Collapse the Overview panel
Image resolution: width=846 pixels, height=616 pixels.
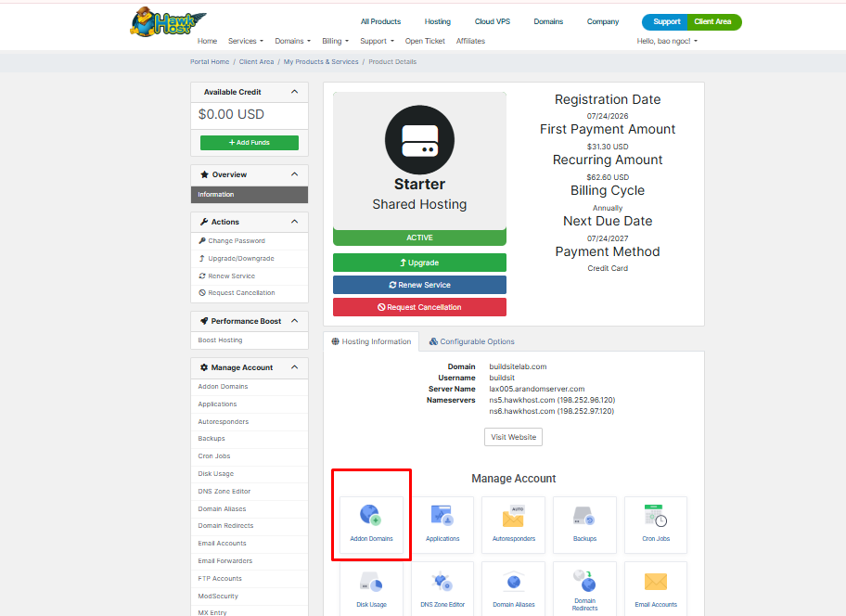(295, 174)
